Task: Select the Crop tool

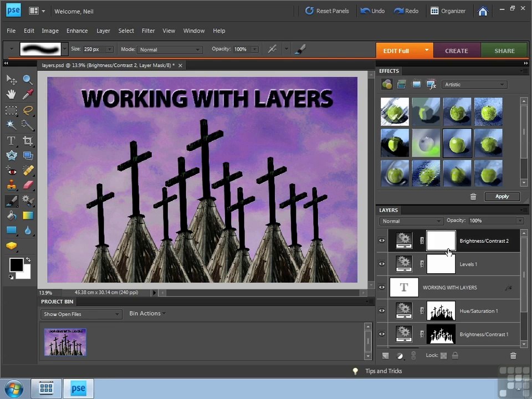Action: (x=28, y=140)
